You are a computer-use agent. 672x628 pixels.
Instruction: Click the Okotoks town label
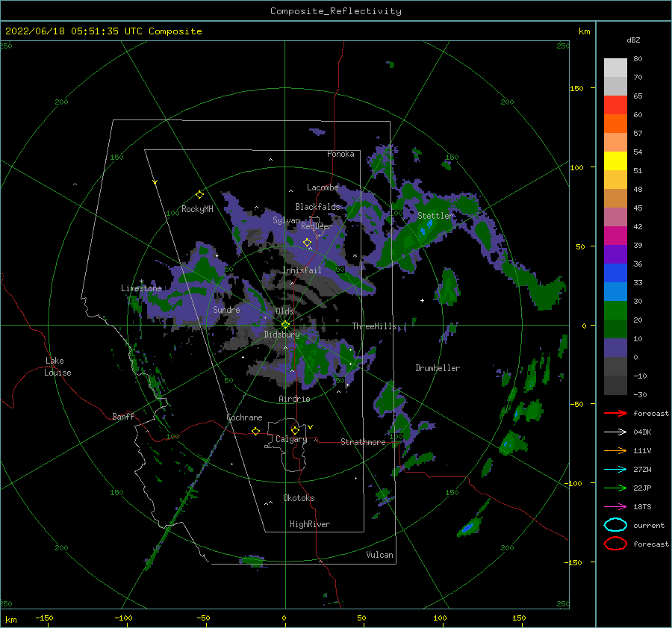299,498
